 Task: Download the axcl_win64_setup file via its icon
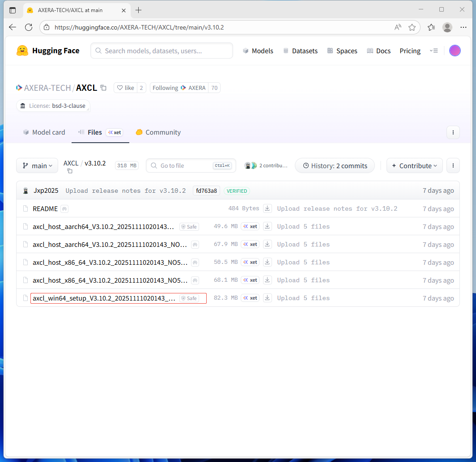coord(268,298)
